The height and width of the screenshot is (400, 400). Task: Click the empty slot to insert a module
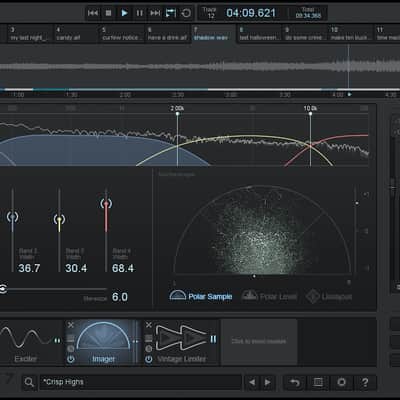259,342
